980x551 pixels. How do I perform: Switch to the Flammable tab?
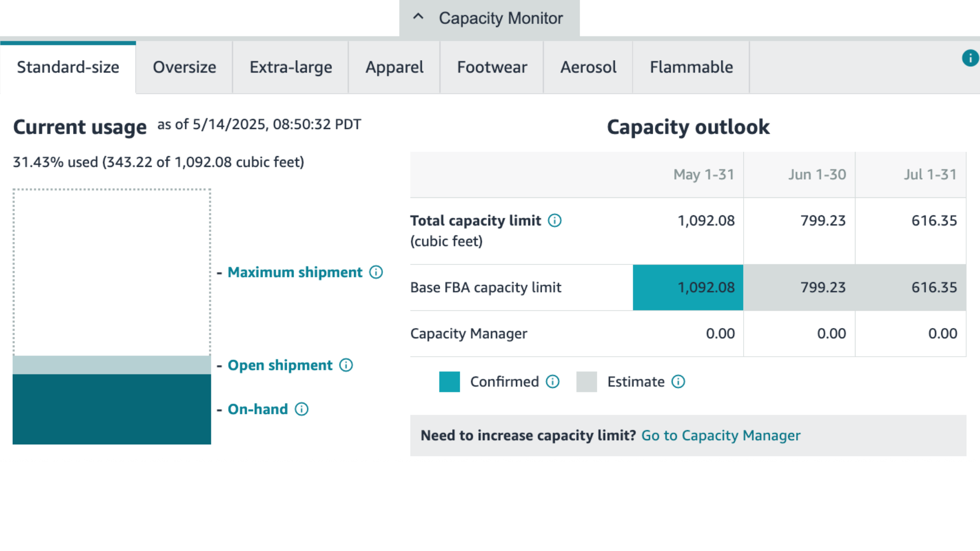(x=691, y=67)
